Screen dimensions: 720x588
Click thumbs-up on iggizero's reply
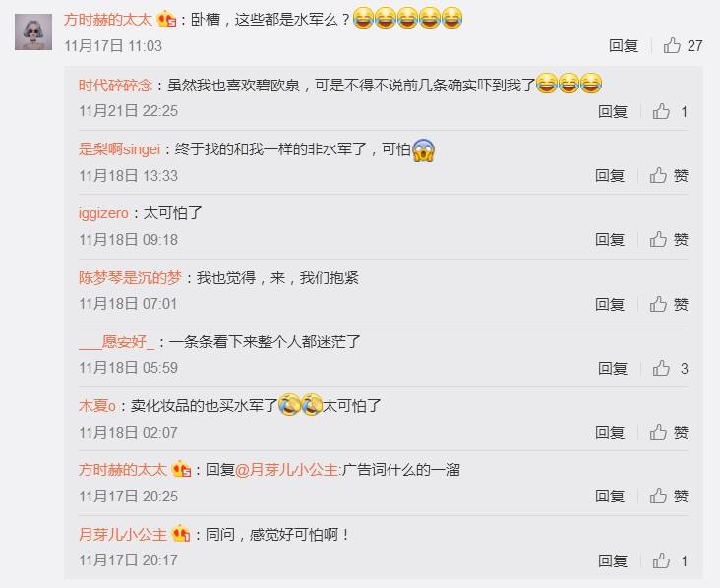pos(658,240)
